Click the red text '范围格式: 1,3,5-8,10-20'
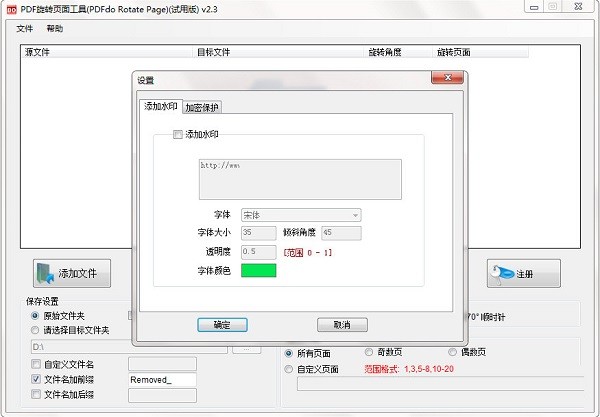Screen dimensions: 600x417 coord(409,369)
